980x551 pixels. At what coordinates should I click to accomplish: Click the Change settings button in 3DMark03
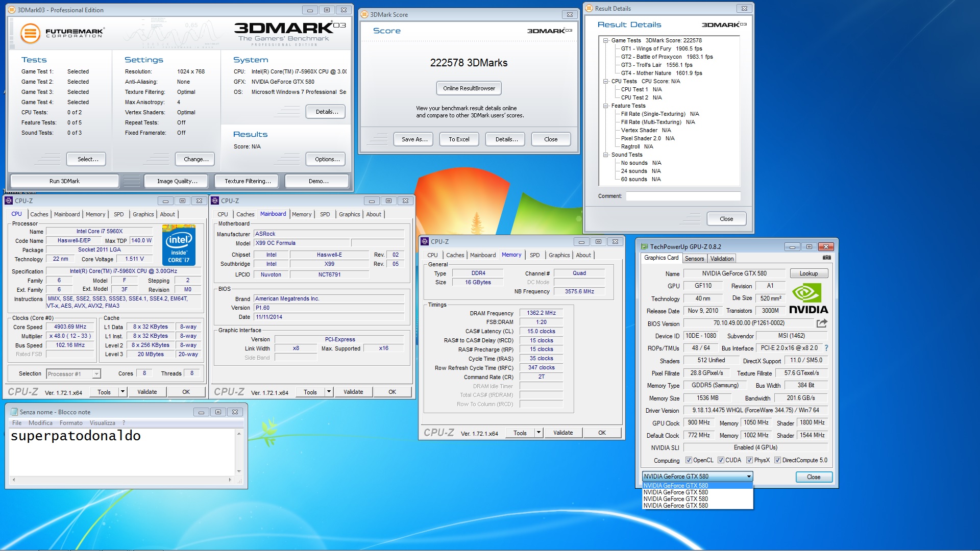click(195, 159)
